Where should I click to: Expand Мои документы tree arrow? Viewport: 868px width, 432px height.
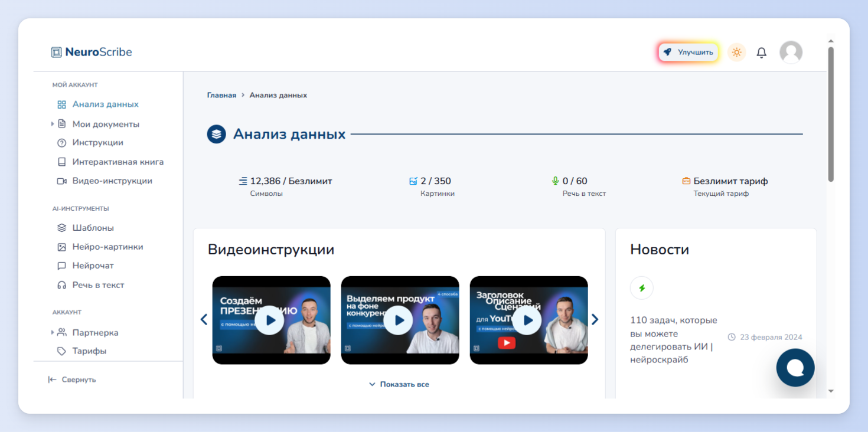tap(52, 124)
